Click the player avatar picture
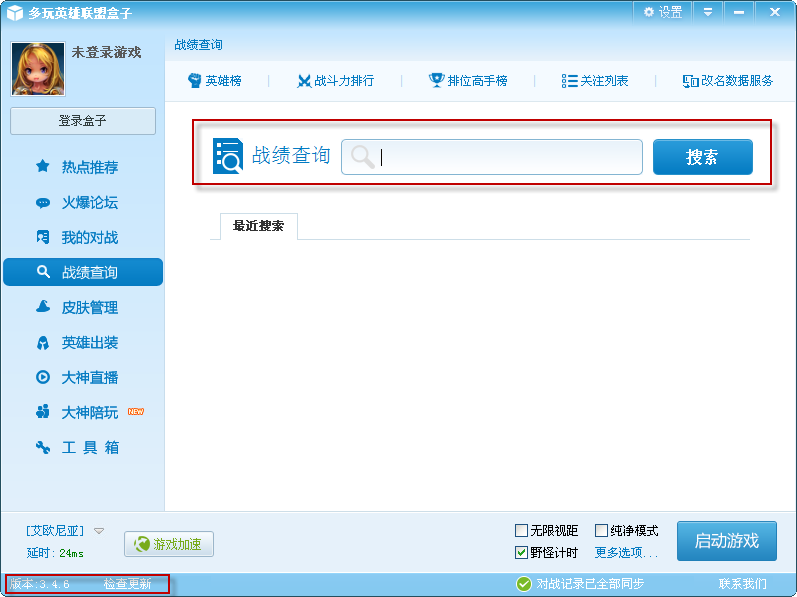The width and height of the screenshot is (797, 597). 38,69
